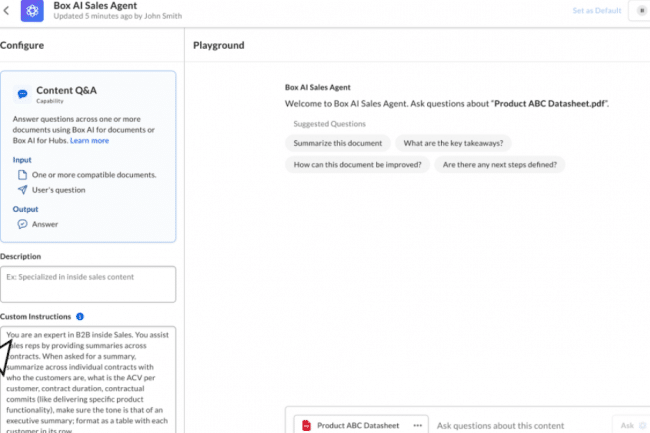Click the Updated 5 minutes ago by John Smith text

118,16
